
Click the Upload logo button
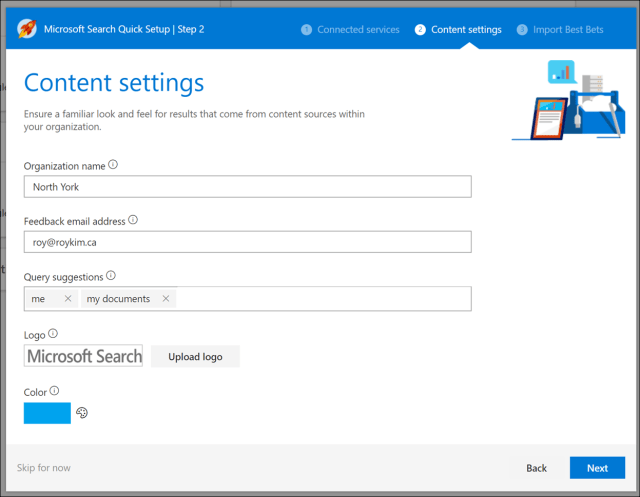(196, 357)
